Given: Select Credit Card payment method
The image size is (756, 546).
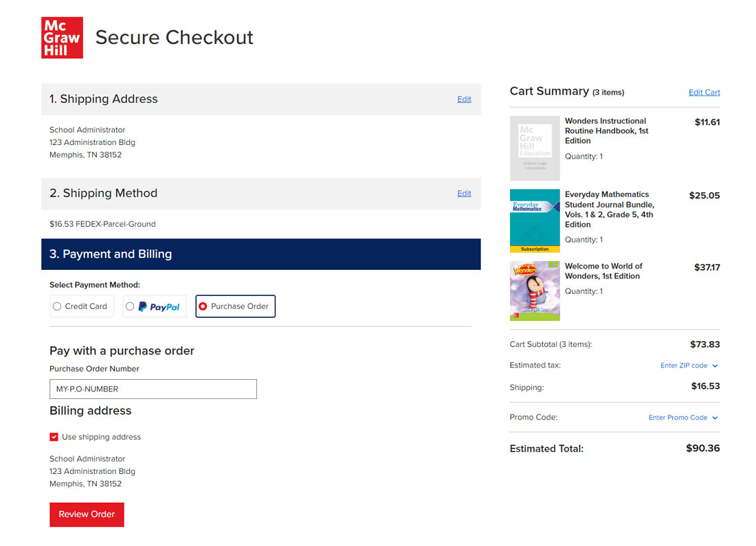Looking at the screenshot, I should tap(57, 306).
